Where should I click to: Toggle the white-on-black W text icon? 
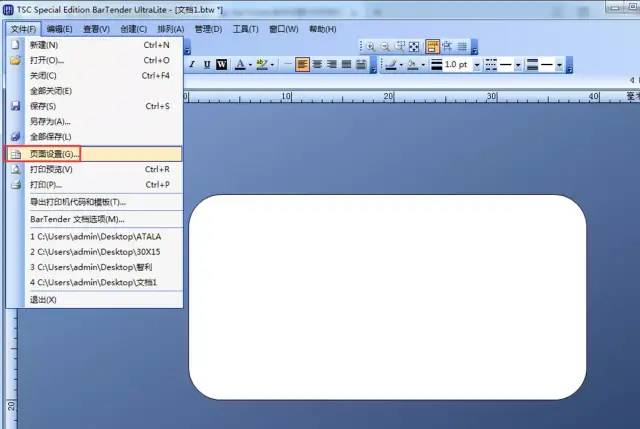[221, 64]
